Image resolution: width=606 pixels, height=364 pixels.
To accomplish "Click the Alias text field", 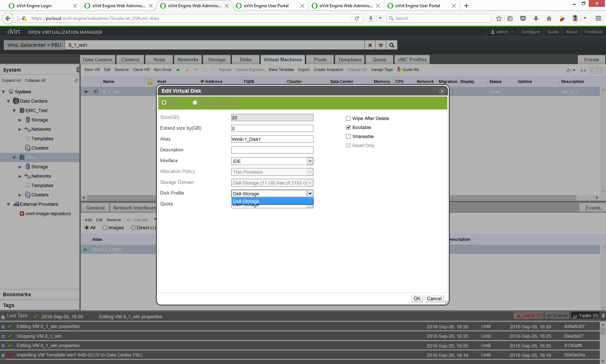I will (x=272, y=139).
